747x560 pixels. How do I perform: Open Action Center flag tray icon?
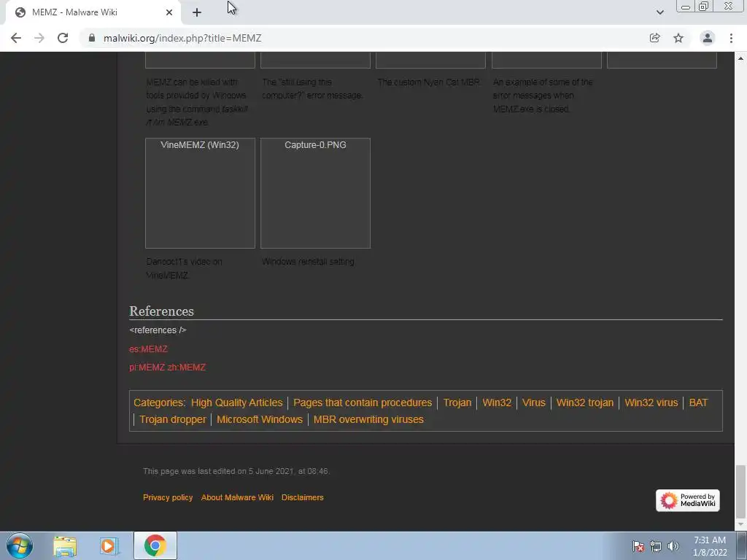point(638,546)
